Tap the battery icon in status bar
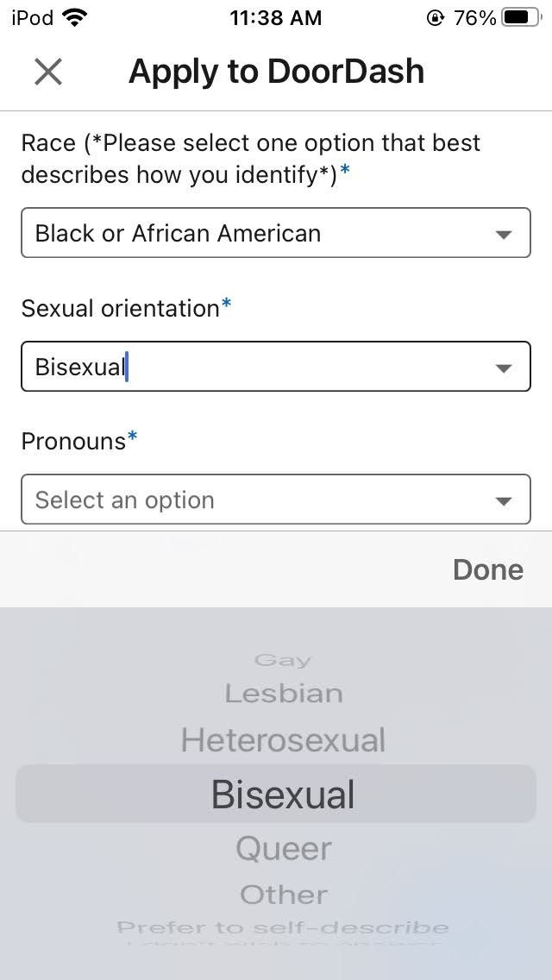Screen dimensions: 552x980 pos(520,18)
